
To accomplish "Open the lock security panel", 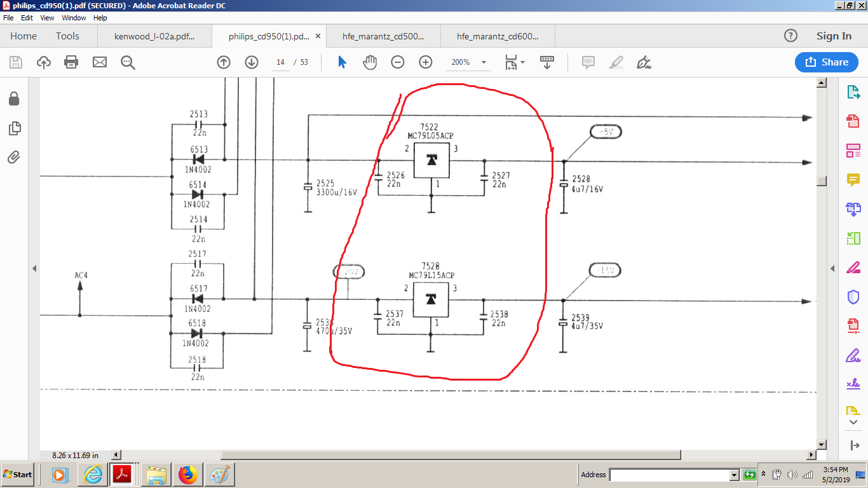I will [x=14, y=98].
